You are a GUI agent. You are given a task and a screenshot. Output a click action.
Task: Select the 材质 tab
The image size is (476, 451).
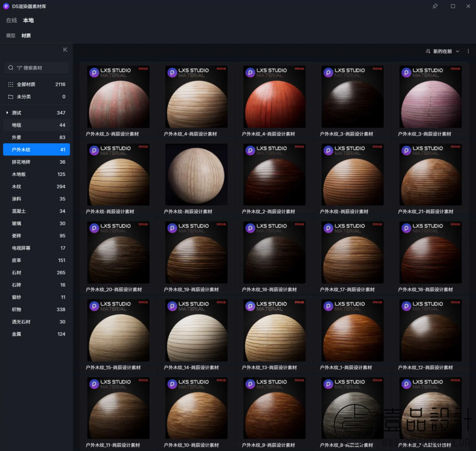click(x=26, y=36)
